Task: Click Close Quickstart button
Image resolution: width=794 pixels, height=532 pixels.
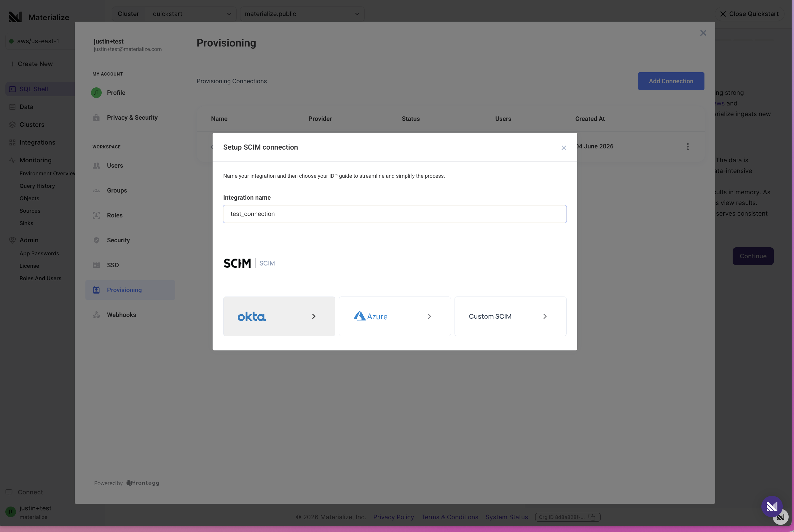Action: tap(749, 14)
